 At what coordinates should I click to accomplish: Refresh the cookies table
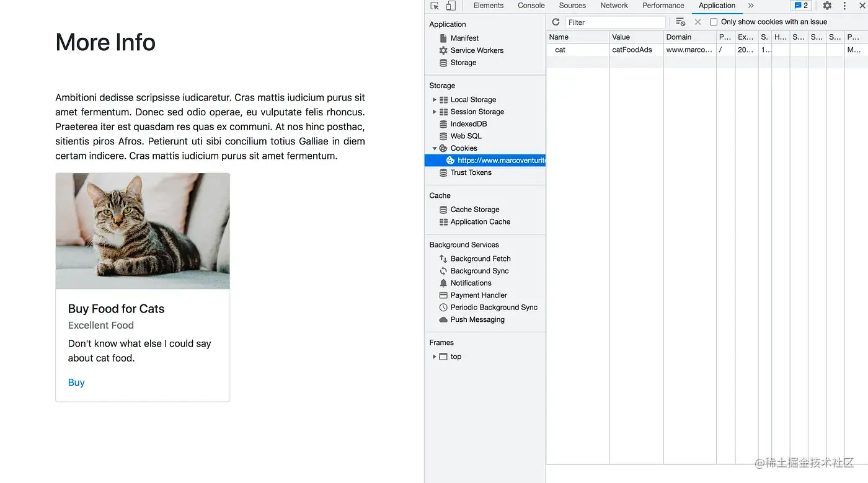pos(556,22)
